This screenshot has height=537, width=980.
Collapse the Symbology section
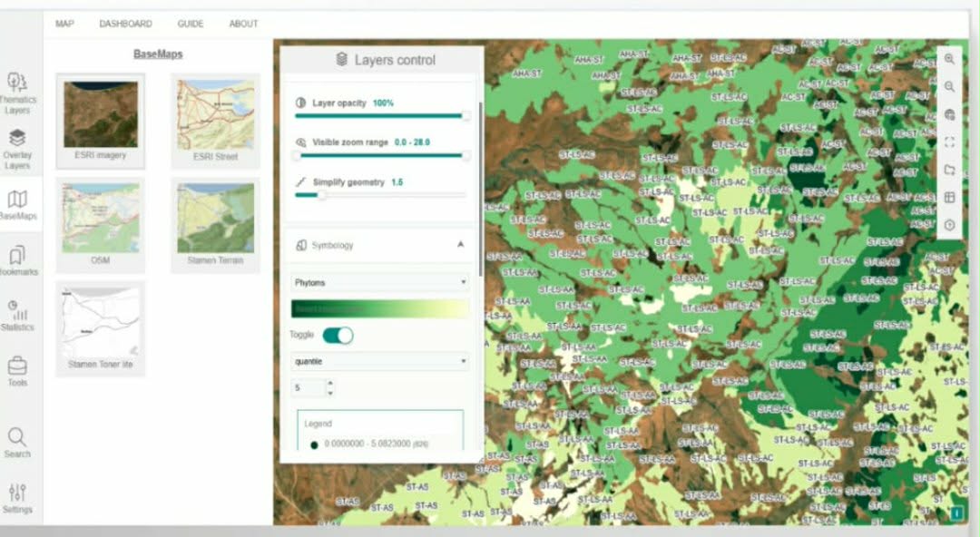click(x=460, y=245)
